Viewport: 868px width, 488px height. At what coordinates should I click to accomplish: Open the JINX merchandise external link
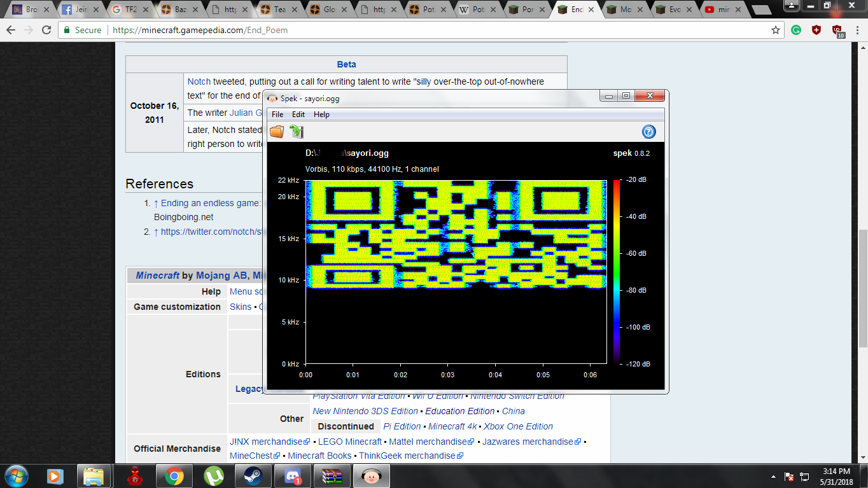[x=270, y=442]
